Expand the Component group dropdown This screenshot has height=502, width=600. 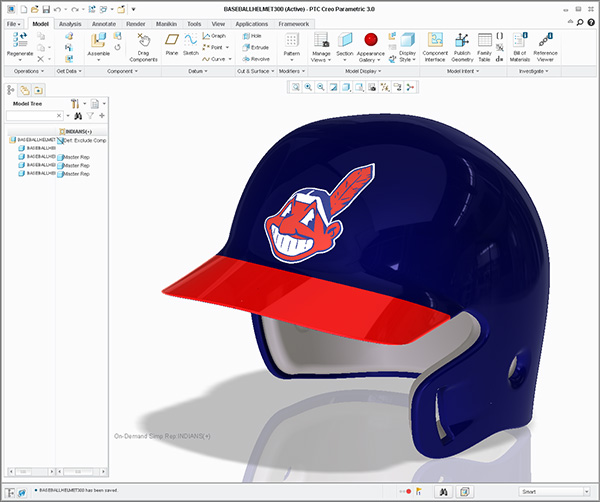[x=122, y=71]
